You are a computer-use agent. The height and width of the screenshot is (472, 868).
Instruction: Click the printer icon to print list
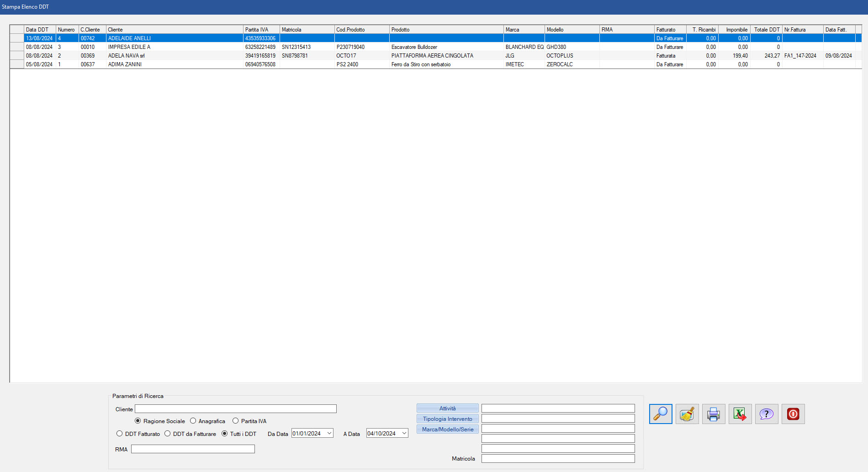tap(714, 414)
